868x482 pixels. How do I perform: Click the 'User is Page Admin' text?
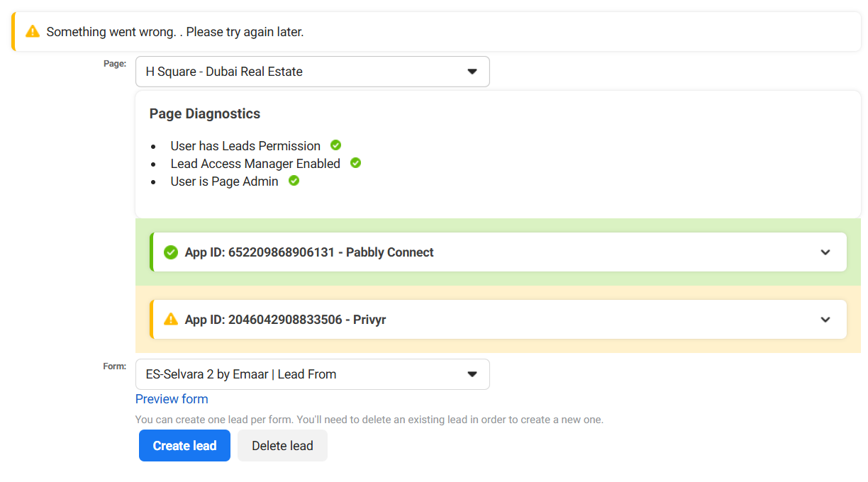click(x=224, y=181)
